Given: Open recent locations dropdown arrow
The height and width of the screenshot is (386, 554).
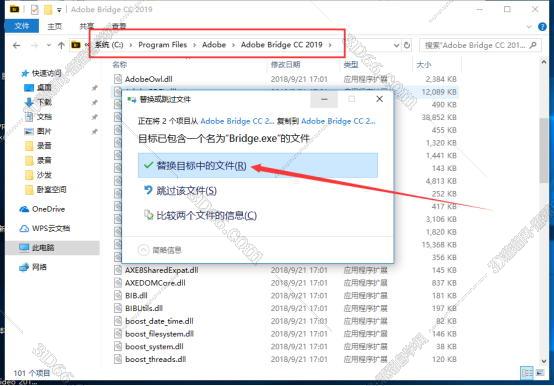Looking at the screenshot, I should click(x=49, y=45).
